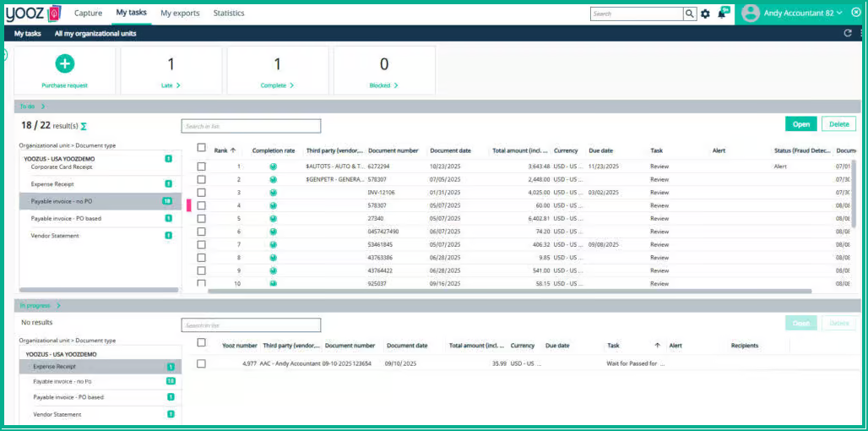Click the circle close icon at the top right
The image size is (868, 431).
pyautogui.click(x=856, y=13)
